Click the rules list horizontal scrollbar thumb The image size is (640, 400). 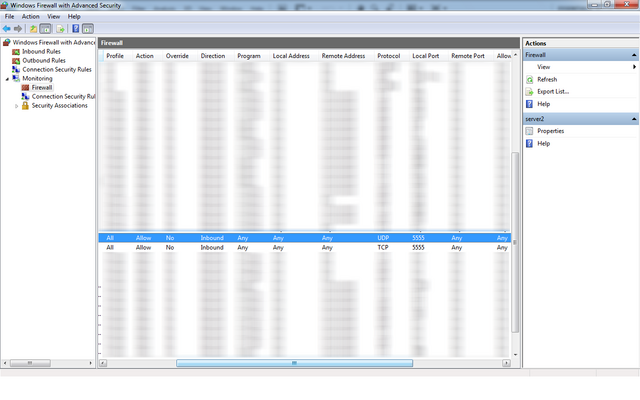[x=294, y=363]
